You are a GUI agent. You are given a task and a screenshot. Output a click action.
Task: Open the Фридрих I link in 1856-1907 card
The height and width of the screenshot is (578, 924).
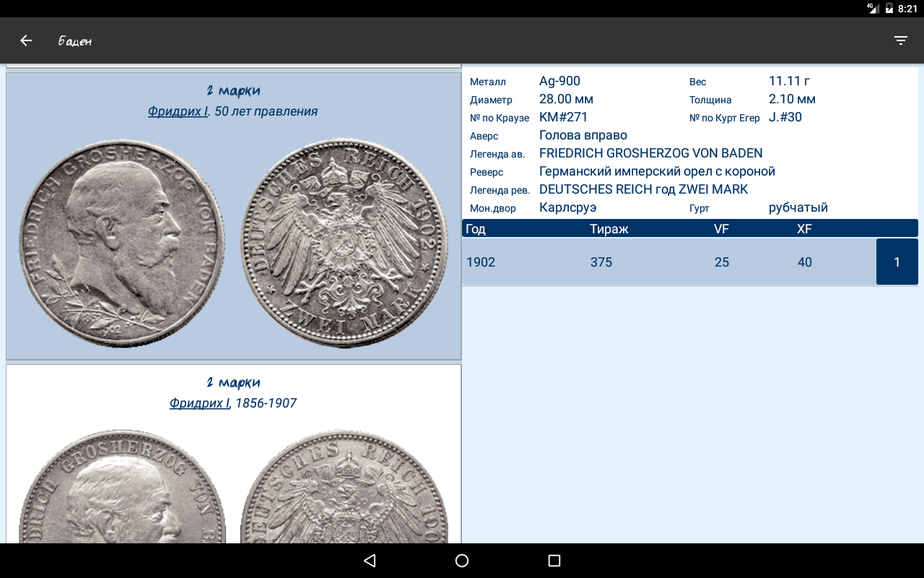click(x=199, y=403)
